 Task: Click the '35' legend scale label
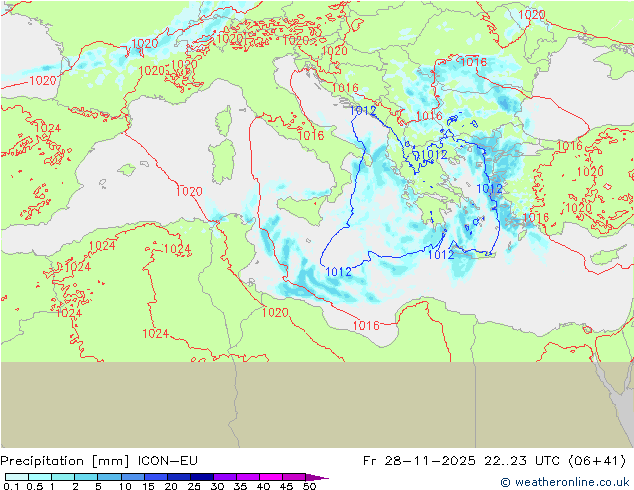click(x=240, y=486)
